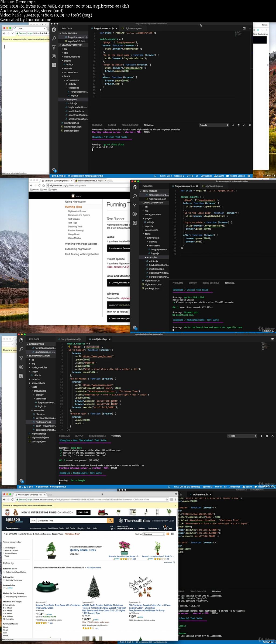Add new terminal with plus icon in 00:00:23 frame
Screen dimensions: 276x644
(x=233, y=125)
